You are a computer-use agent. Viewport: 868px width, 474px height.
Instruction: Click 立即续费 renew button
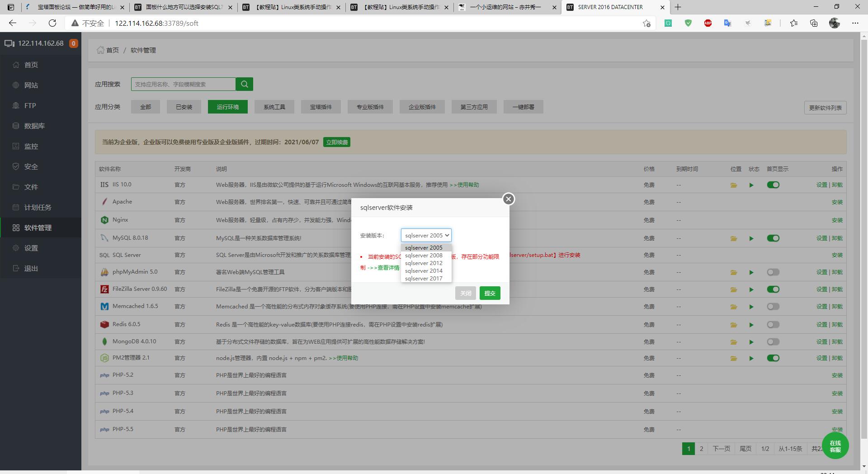pos(337,142)
